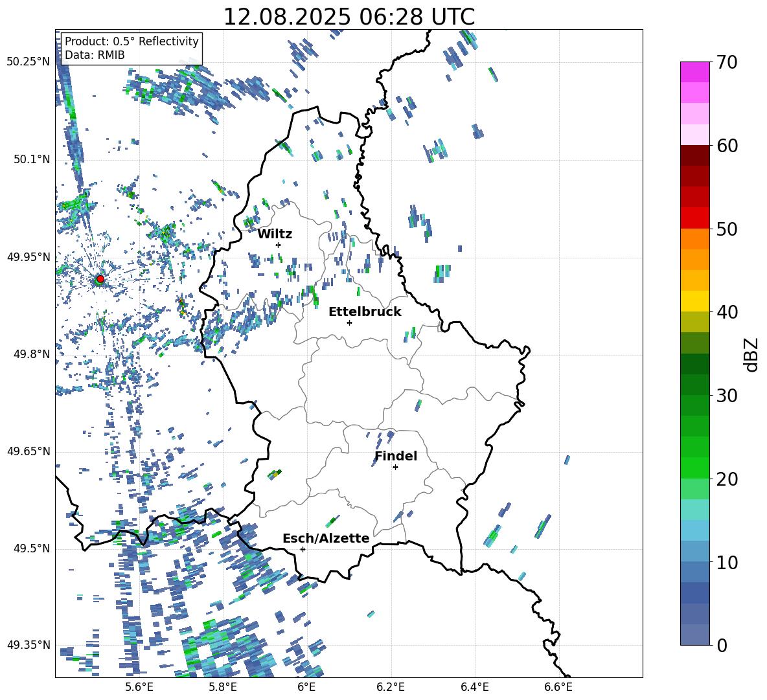This screenshot has width=767, height=700.
Task: Click the 5.8°E longitude label
Action: (x=223, y=687)
